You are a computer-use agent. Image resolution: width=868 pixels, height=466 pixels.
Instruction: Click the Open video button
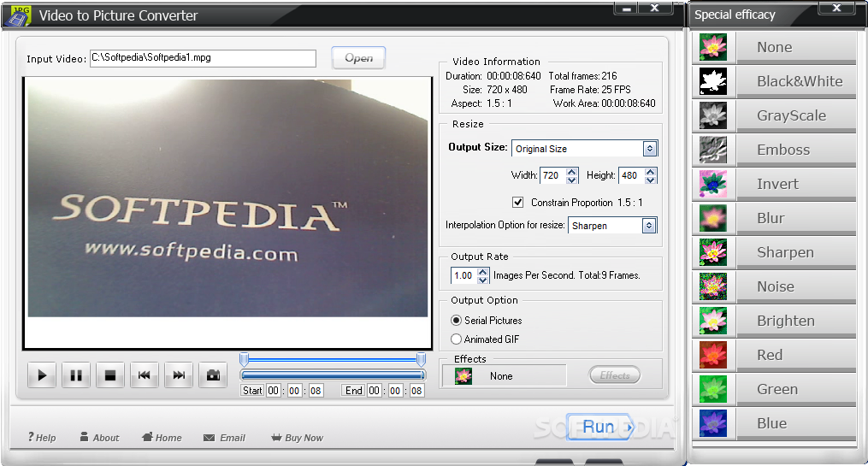coord(358,58)
